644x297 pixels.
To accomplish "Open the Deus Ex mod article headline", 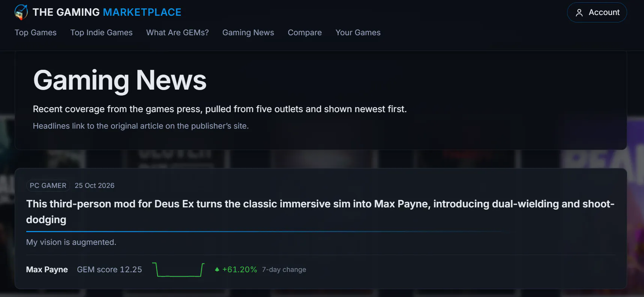I will [320, 211].
